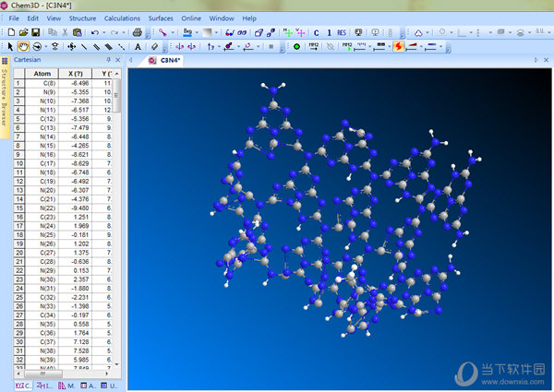This screenshot has width=554, height=392.
Task: Pick the Single Bond tool
Action: click(x=84, y=46)
